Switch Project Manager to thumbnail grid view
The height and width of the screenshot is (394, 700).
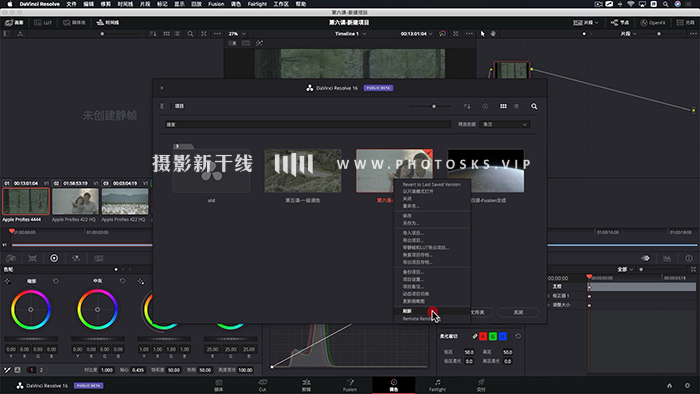[503, 106]
